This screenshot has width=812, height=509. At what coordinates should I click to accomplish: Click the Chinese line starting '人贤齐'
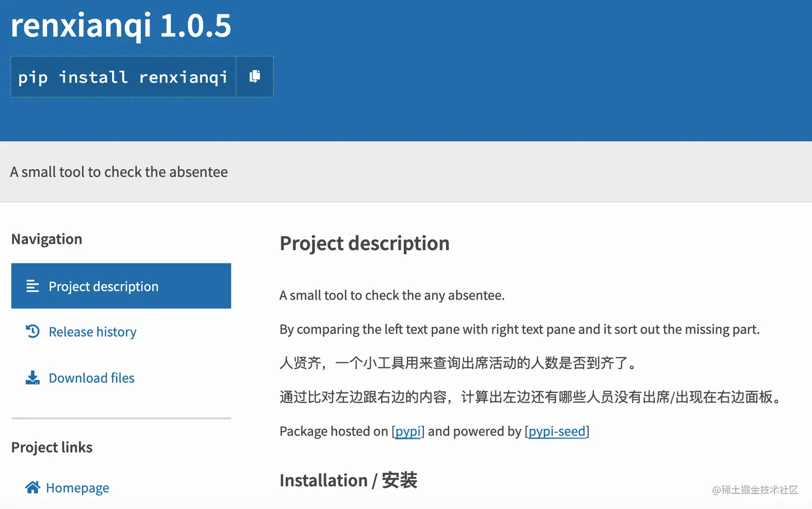(x=459, y=363)
